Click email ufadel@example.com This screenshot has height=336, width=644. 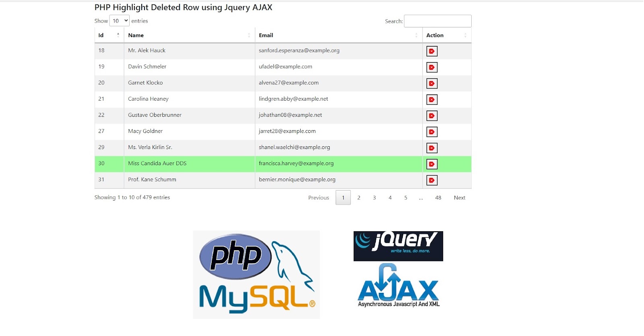coord(285,66)
